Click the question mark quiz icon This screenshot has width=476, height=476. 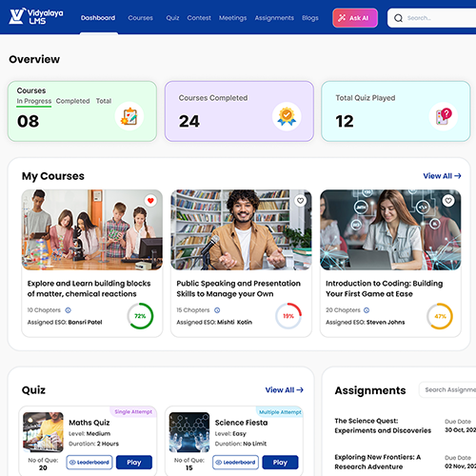(444, 116)
